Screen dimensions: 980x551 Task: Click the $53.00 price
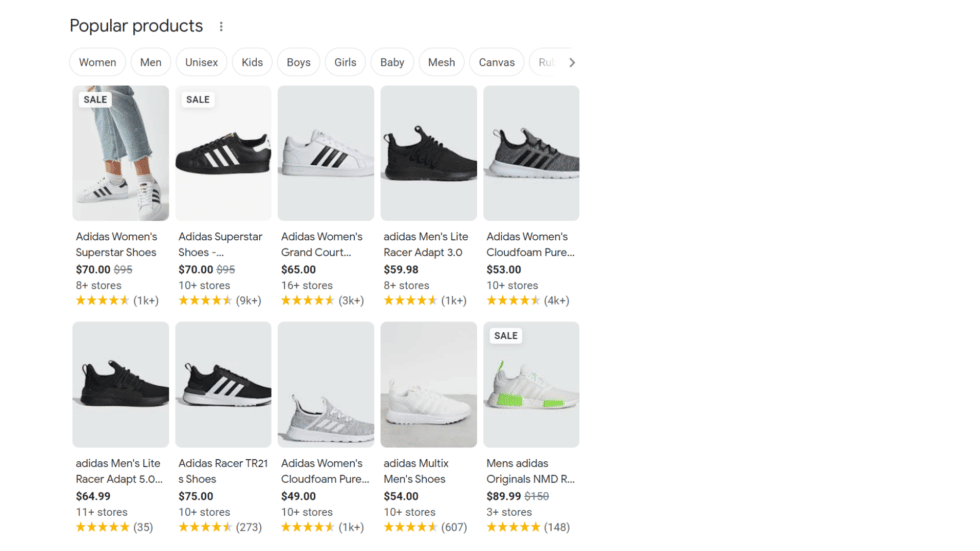click(503, 270)
